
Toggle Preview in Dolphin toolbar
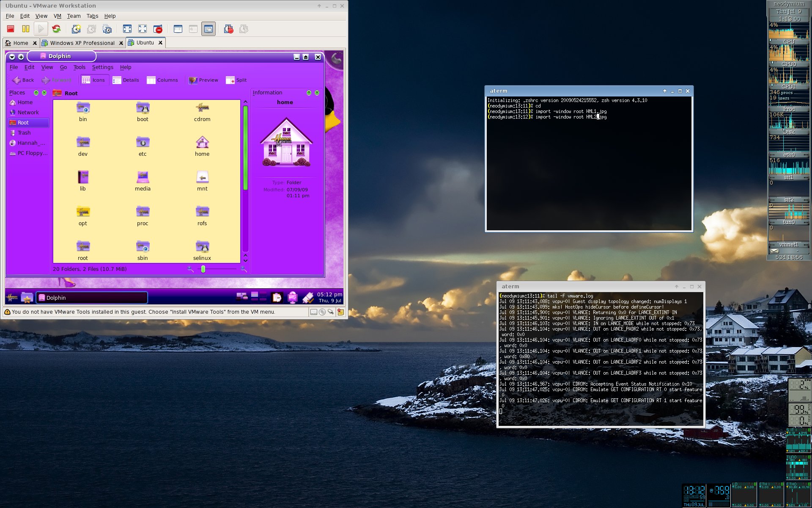[x=203, y=80]
